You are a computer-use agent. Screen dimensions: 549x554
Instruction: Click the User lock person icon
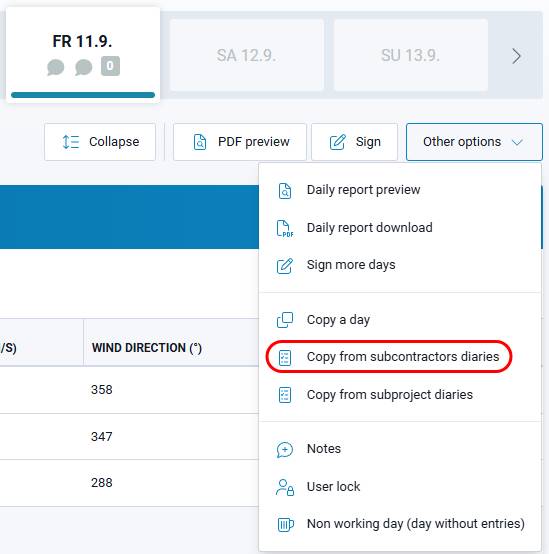pyautogui.click(x=285, y=487)
